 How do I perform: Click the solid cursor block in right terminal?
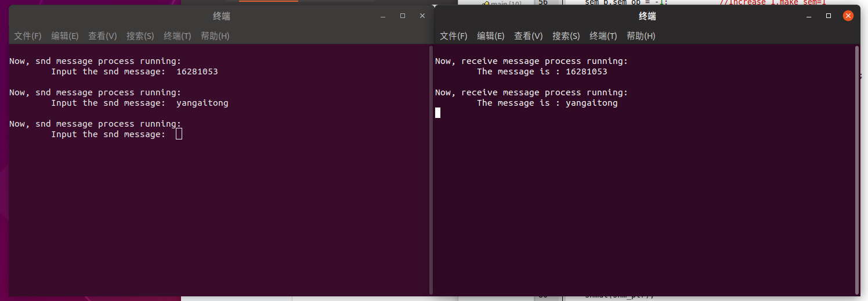[438, 113]
